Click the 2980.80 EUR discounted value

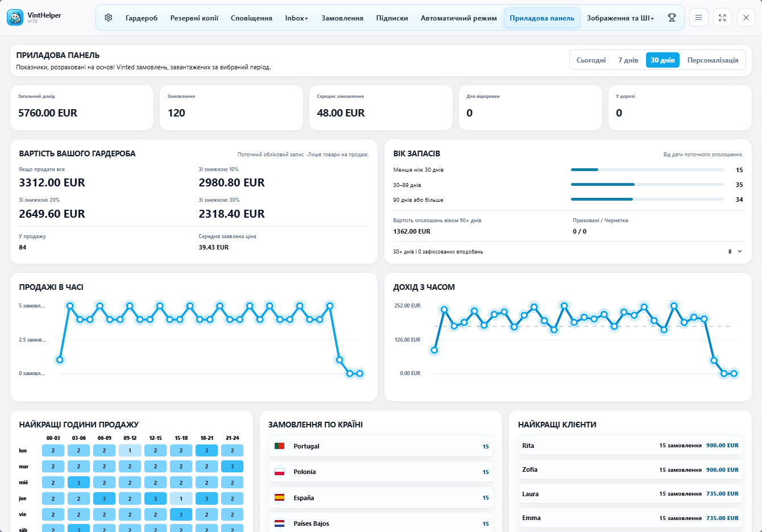pyautogui.click(x=231, y=182)
